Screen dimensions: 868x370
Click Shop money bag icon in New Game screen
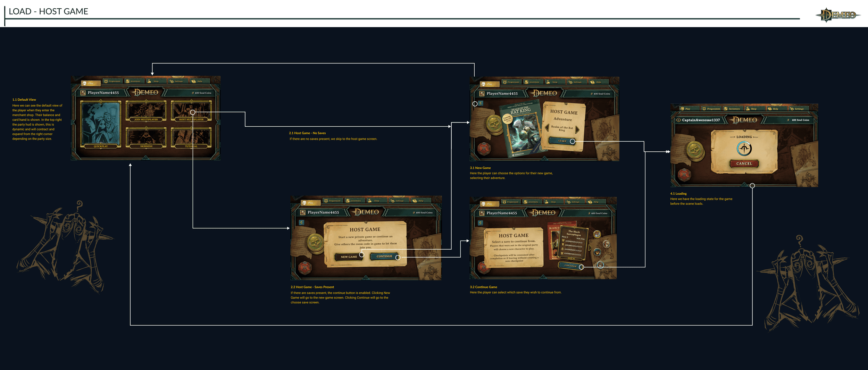(548, 82)
